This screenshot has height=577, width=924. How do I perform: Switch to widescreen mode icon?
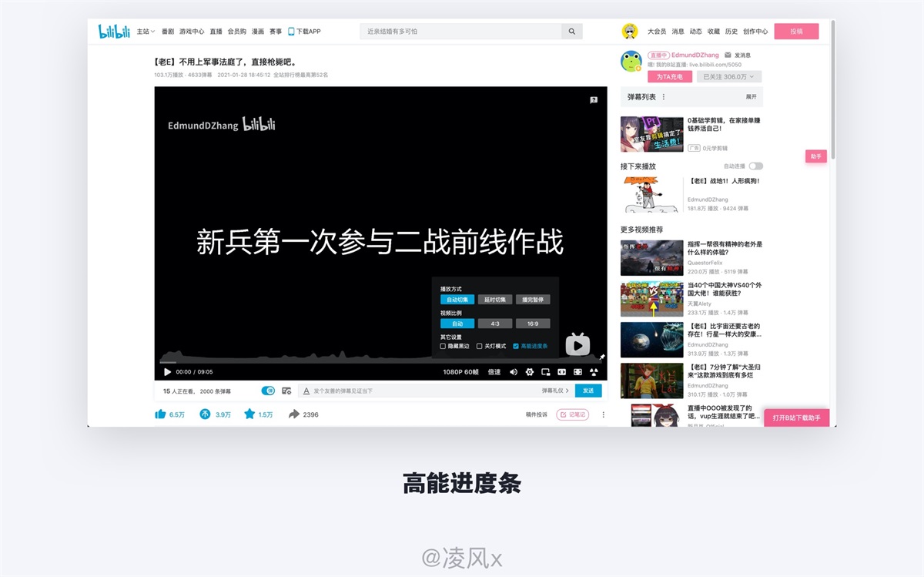point(561,372)
